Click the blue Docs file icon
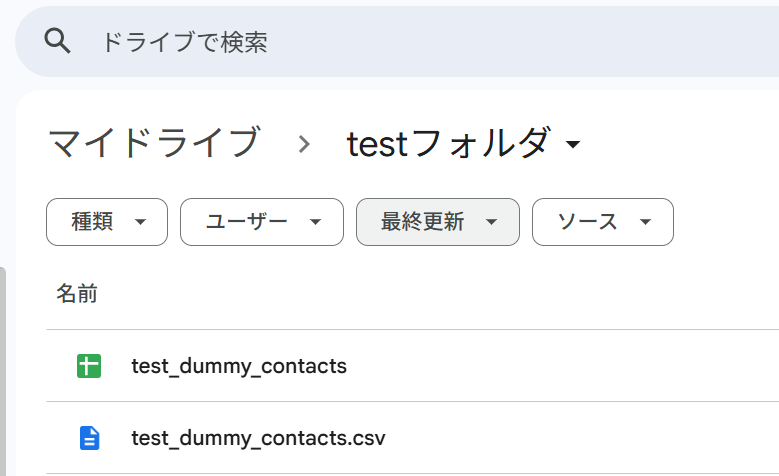The height and width of the screenshot is (476, 779). pyautogui.click(x=89, y=438)
